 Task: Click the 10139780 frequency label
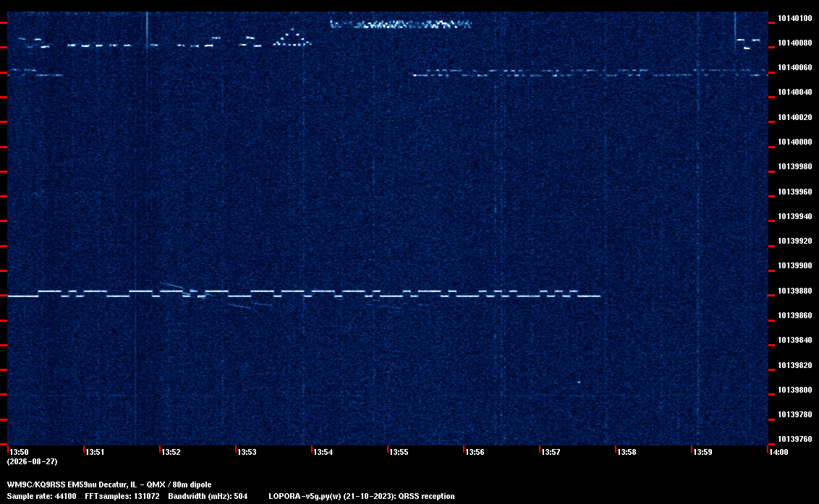click(795, 414)
